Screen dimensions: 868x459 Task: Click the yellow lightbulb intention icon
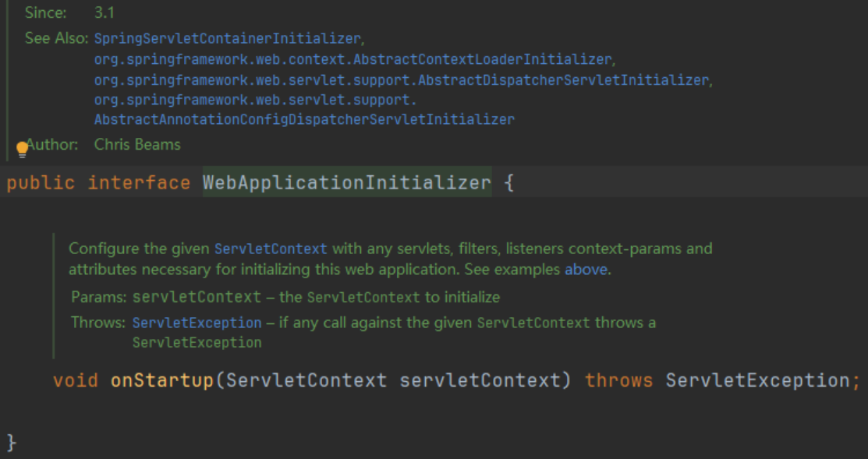22,150
